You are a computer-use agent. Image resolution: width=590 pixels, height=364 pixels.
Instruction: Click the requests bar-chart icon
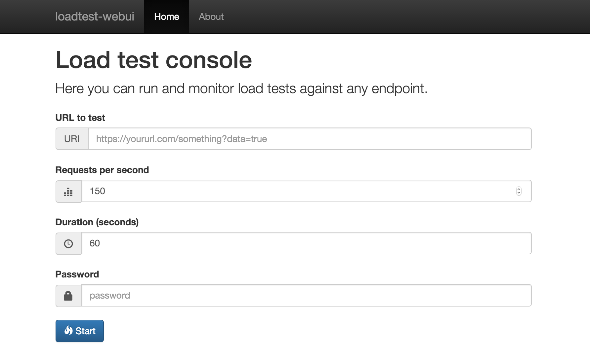(x=68, y=192)
